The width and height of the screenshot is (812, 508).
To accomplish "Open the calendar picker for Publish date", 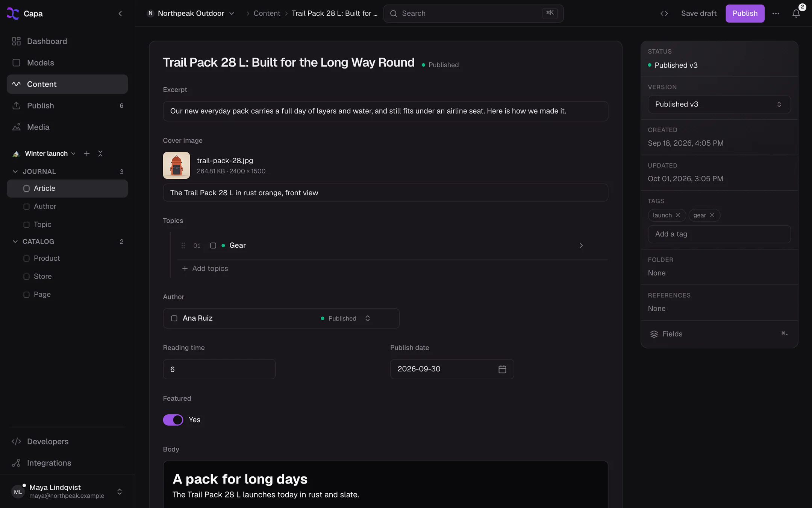I will (x=502, y=369).
